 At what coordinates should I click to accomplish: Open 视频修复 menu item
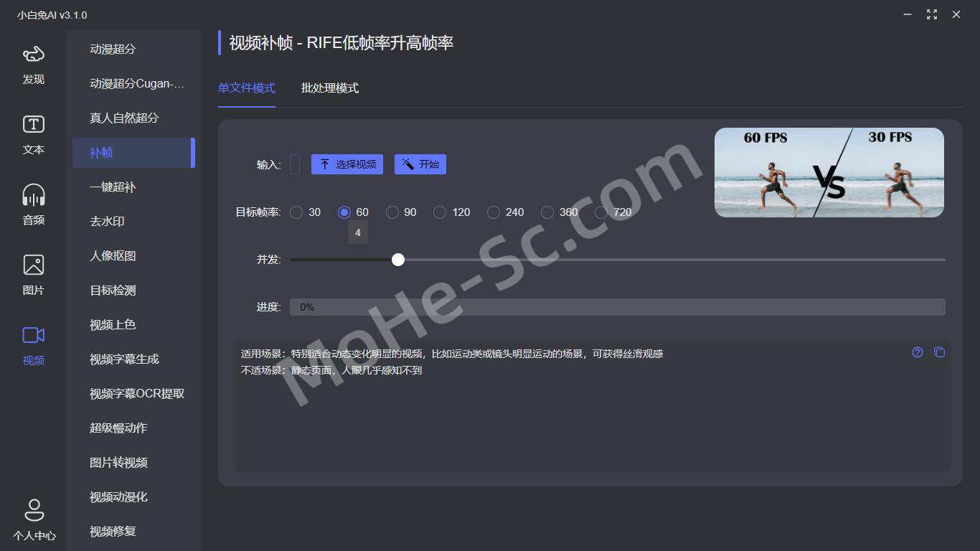click(133, 532)
